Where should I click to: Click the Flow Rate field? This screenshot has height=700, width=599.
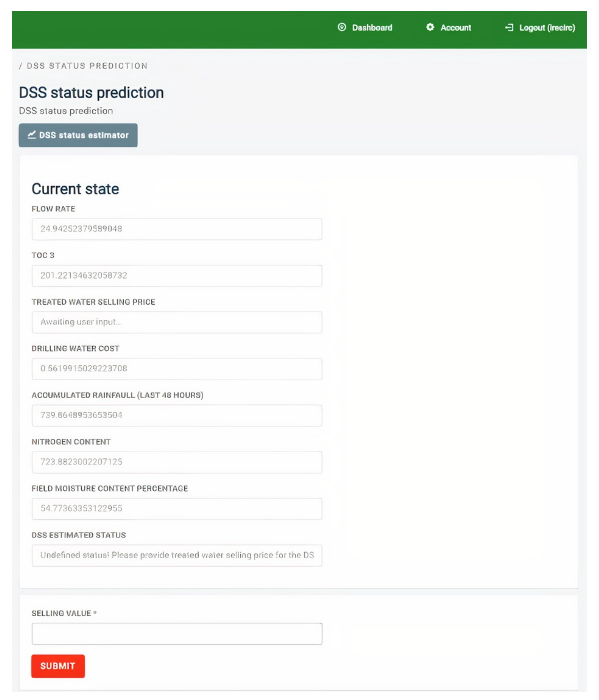click(x=177, y=229)
